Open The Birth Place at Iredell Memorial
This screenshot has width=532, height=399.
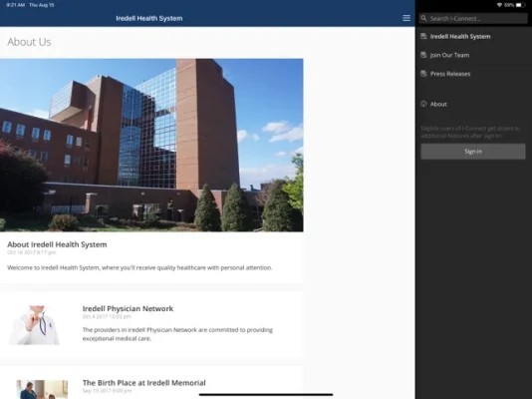pyautogui.click(x=143, y=383)
